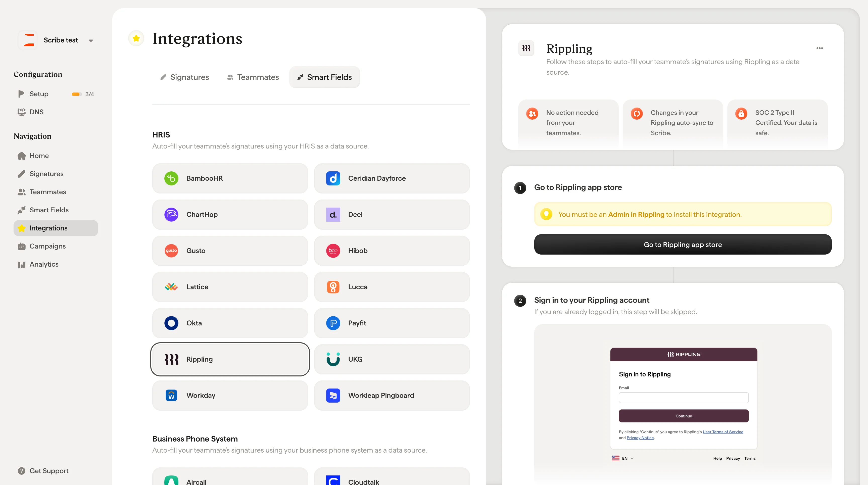868x485 pixels.
Task: Click the lightbulb icon in admin notice
Action: [x=546, y=214]
